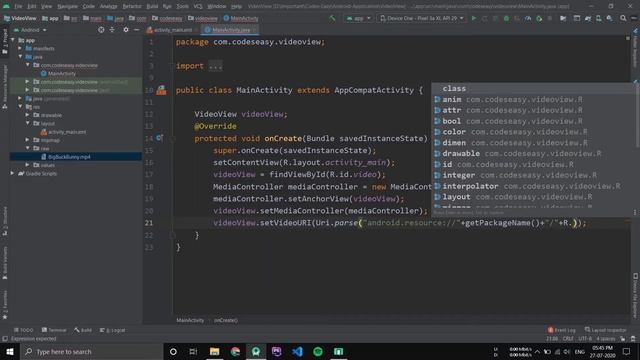
Task: Click the Task View taskbar icon
Action: 193,351
